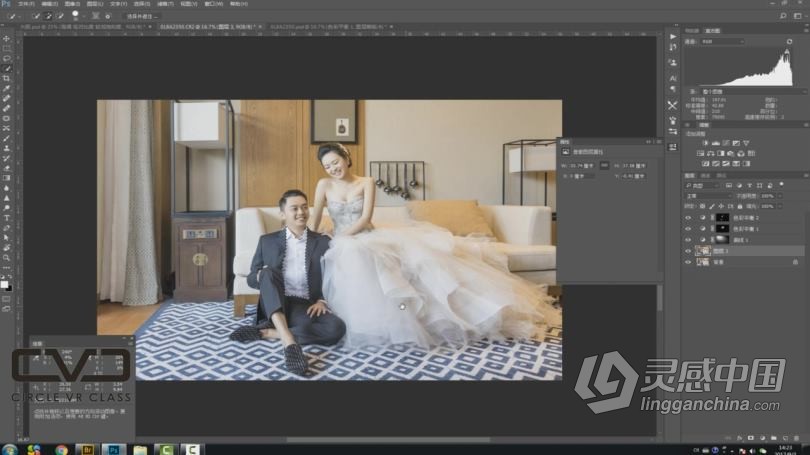The image size is (810, 455).
Task: Select the Path Selection arrow tool
Action: [x=6, y=238]
